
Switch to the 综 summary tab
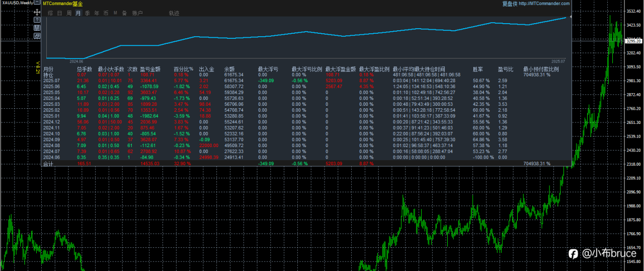(50, 13)
